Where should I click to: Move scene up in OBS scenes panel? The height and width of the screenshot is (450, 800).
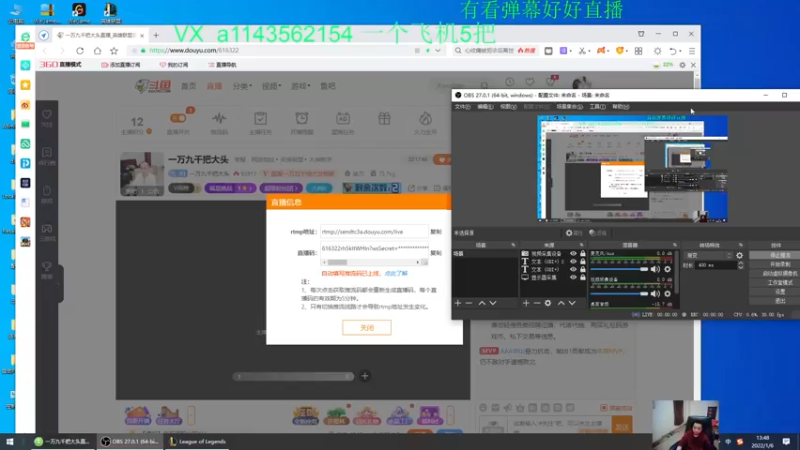[482, 303]
